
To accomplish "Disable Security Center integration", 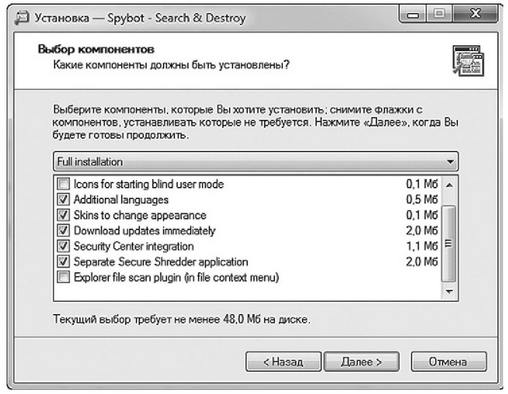I will [x=63, y=246].
